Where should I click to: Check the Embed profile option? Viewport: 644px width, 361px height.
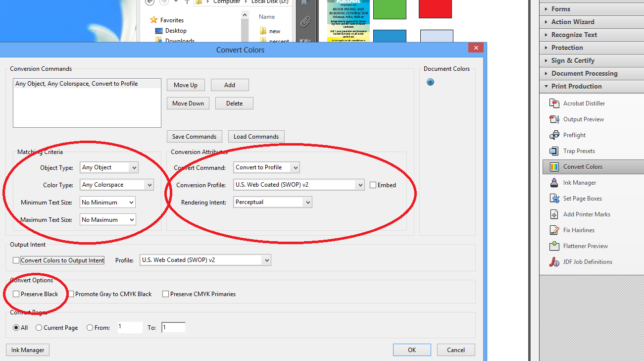[x=373, y=185]
